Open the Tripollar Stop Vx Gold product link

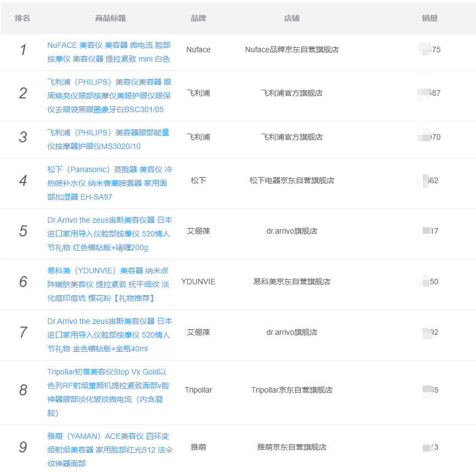pos(108,392)
